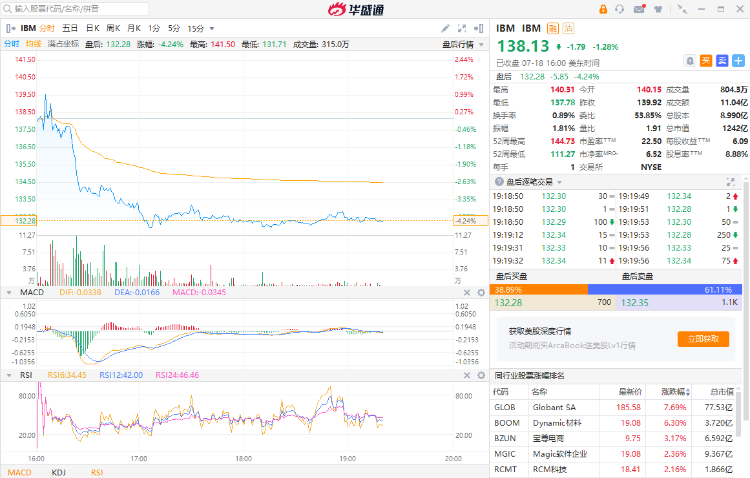Toggle the 均线 moving average overlay
Viewport: 750px width, 478px height.
pyautogui.click(x=33, y=44)
